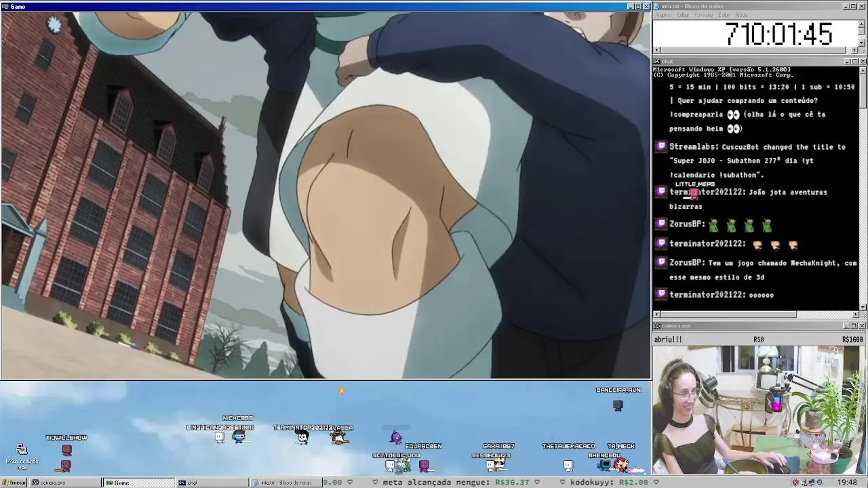Viewport: 868px width, 488px height.
Task: Click the '!comprearpala' command text
Action: [x=696, y=115]
